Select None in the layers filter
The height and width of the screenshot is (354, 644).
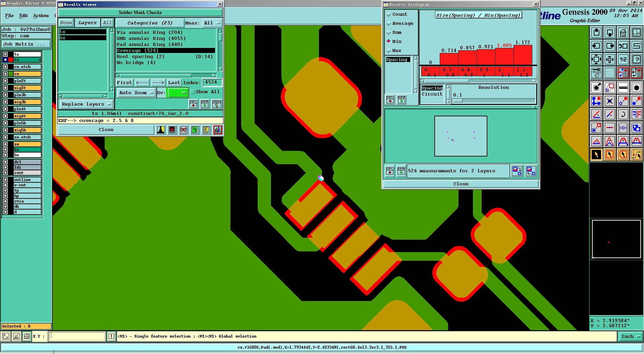(x=66, y=23)
